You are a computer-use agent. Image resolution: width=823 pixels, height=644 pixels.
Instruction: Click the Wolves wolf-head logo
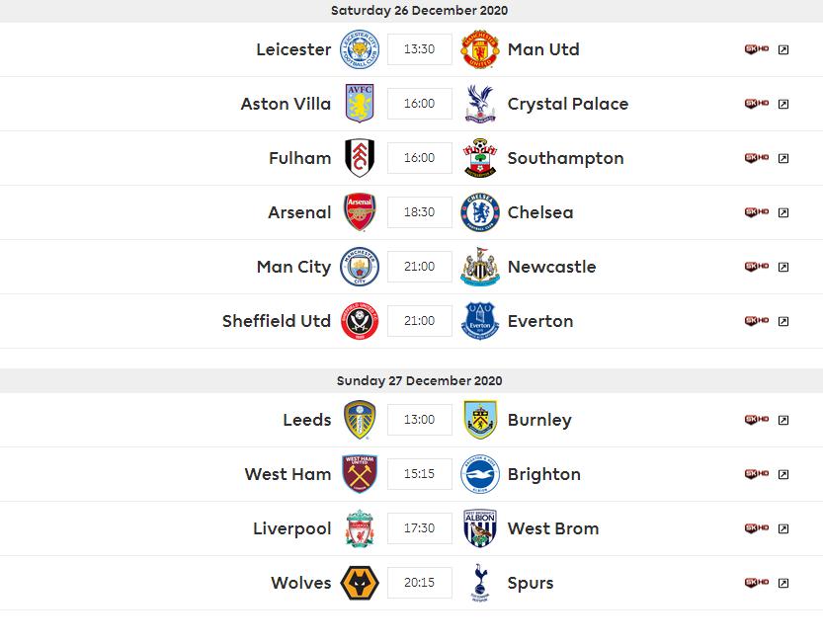(360, 583)
